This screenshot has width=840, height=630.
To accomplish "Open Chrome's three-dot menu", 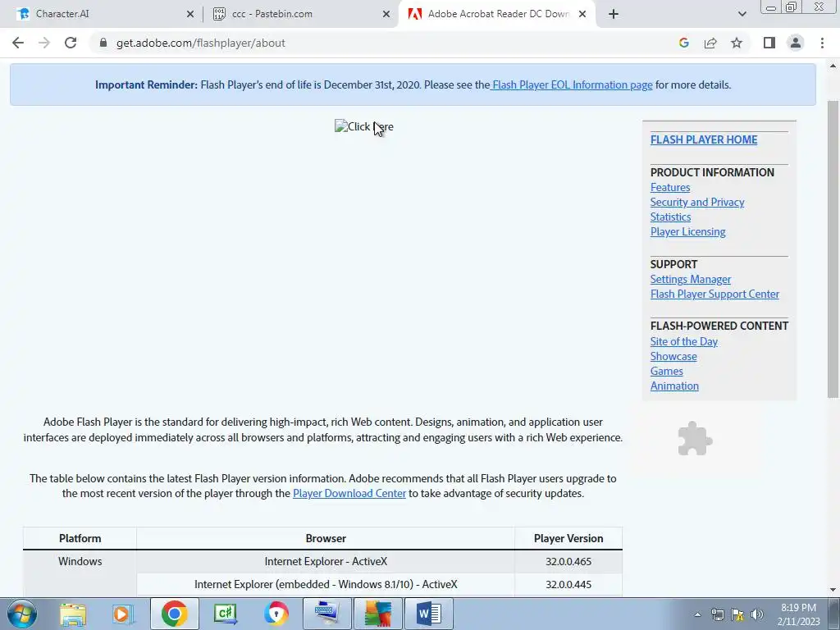I will (x=822, y=43).
